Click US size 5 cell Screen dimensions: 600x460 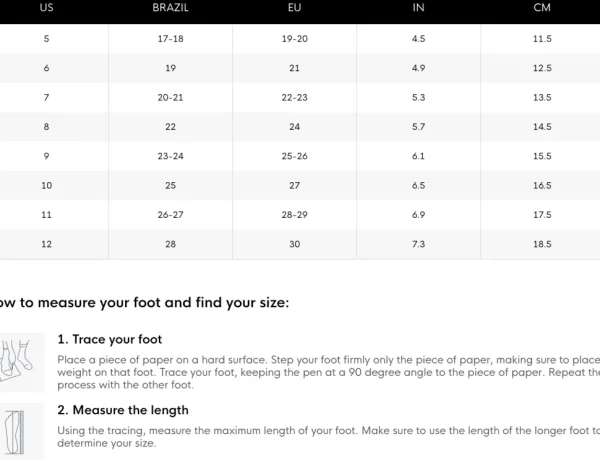(x=46, y=39)
